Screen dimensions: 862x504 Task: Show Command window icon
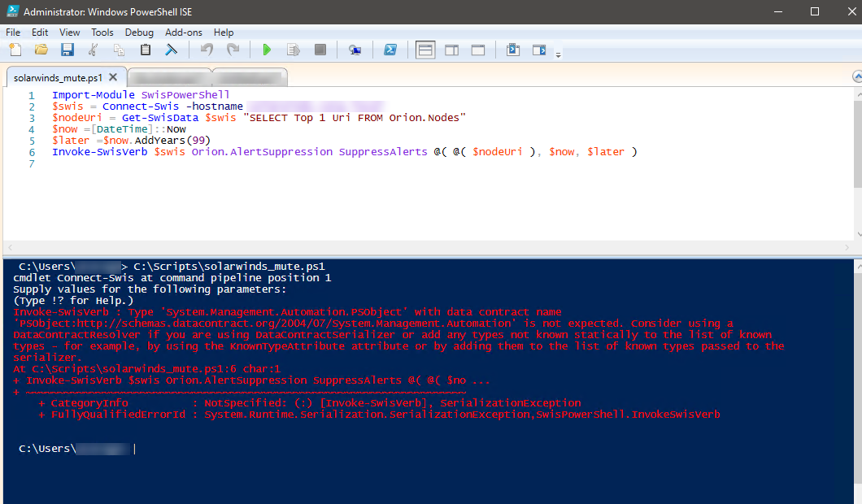pos(513,50)
